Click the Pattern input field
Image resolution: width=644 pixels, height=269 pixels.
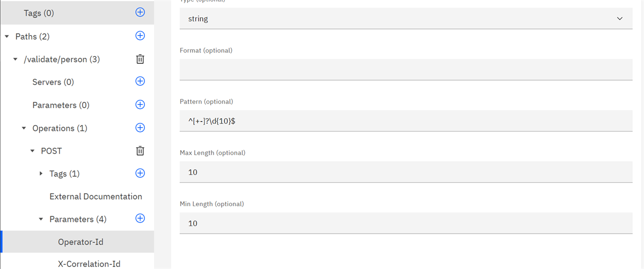point(406,121)
